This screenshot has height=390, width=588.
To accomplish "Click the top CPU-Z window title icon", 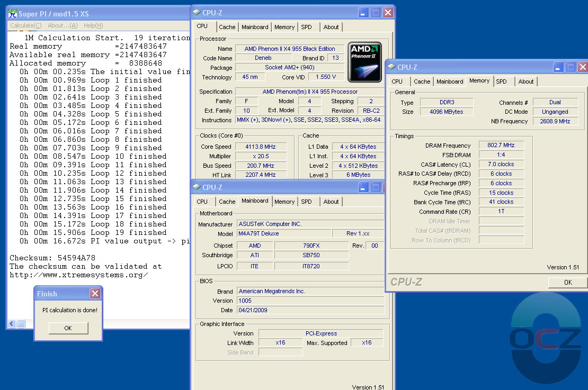I will pos(197,12).
